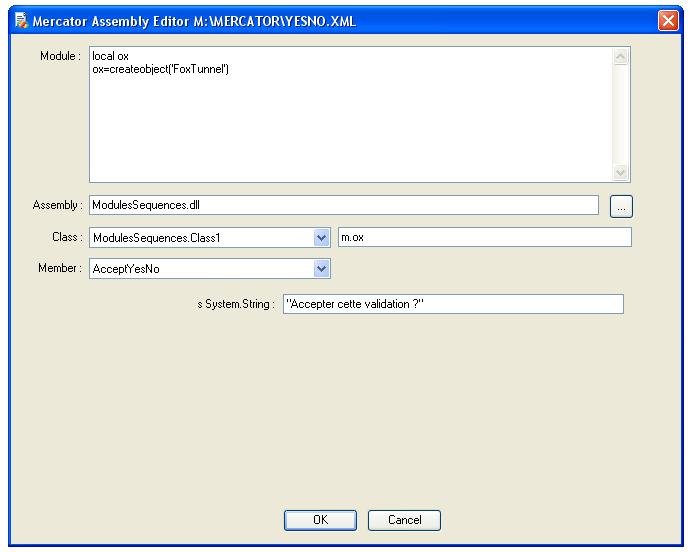Close the Mercator Assembly Editor window
Viewport: 693px width, 552px height.
click(667, 21)
